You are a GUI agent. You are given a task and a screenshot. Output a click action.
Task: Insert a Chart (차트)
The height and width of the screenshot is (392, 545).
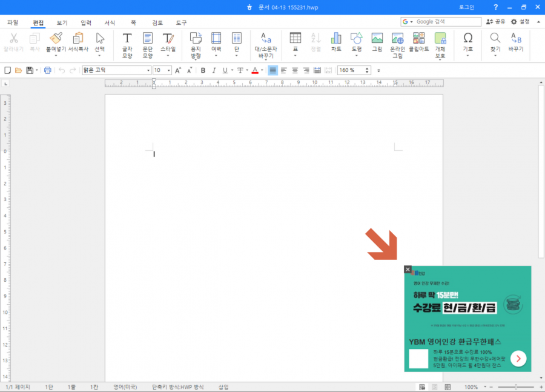[x=336, y=42]
